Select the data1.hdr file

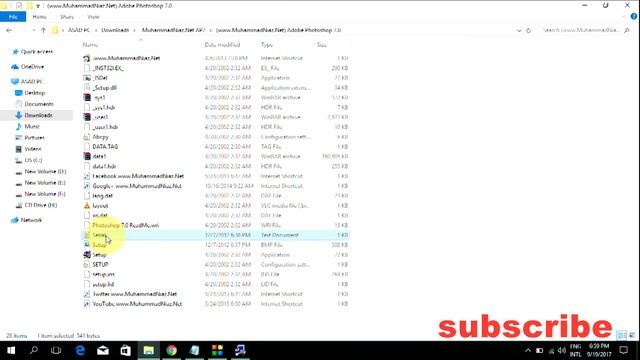(104, 167)
